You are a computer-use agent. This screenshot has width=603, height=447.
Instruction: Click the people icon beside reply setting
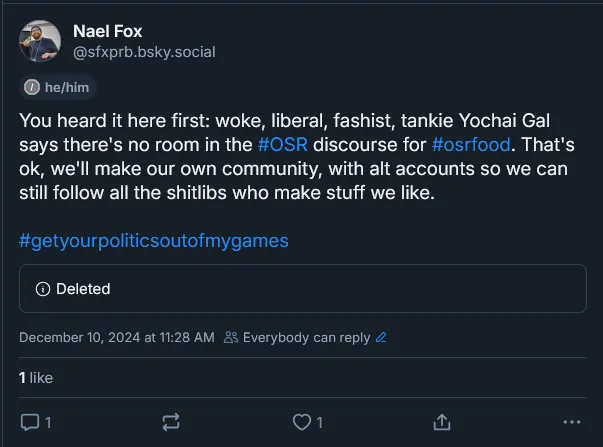coord(231,338)
